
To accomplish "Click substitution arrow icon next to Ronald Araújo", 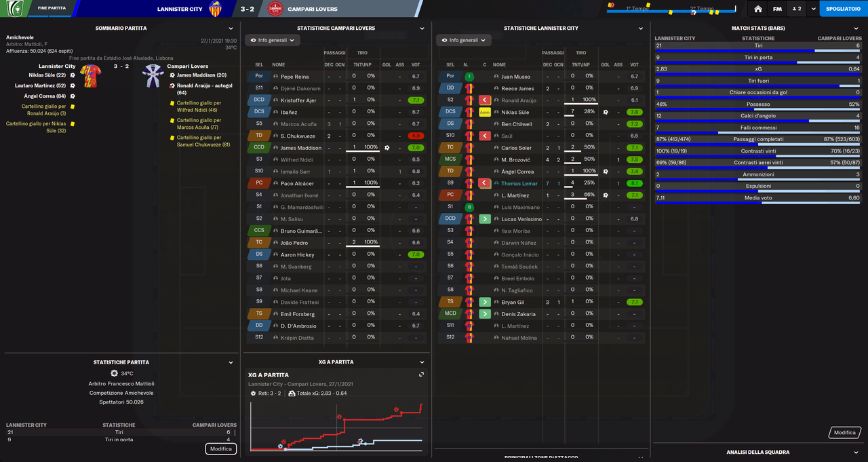I will coord(485,100).
